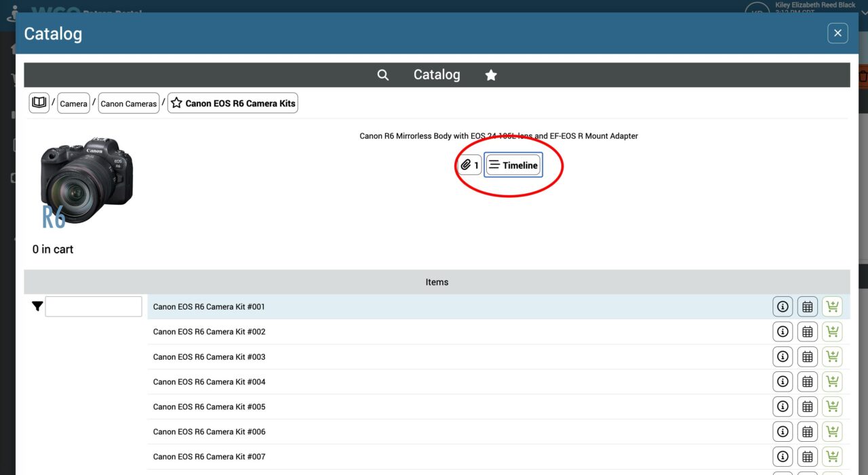Select Canon EOS R6 Camera Kit #007 row

pos(498,457)
